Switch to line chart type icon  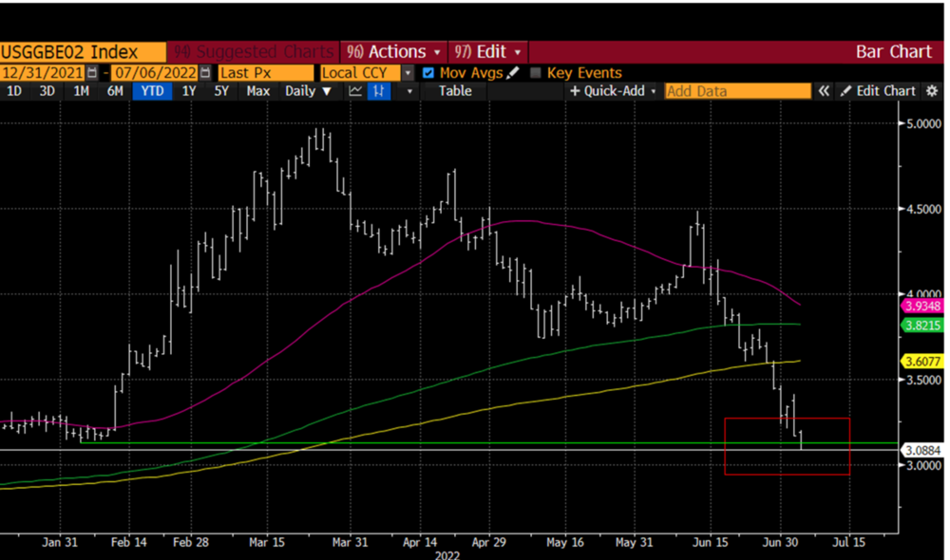(x=355, y=91)
